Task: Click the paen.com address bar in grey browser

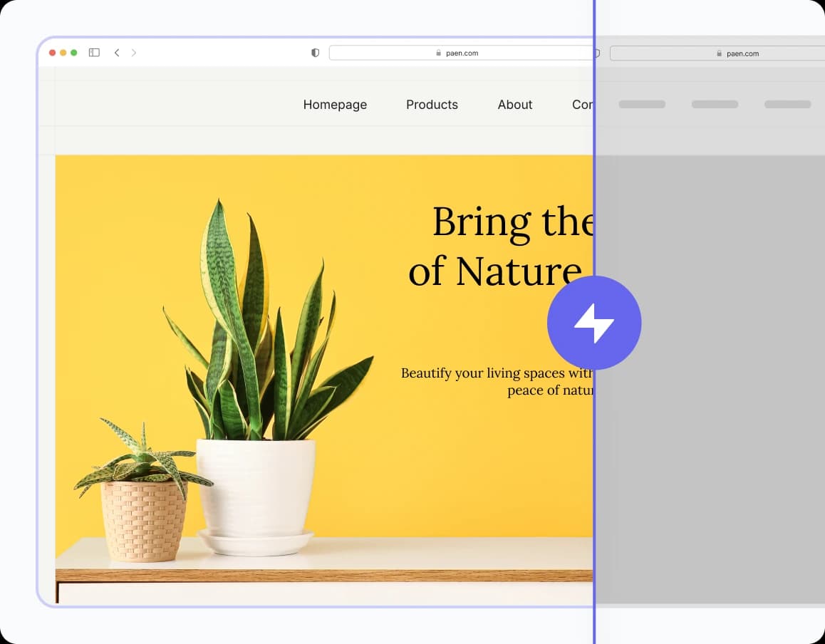Action: 717,53
